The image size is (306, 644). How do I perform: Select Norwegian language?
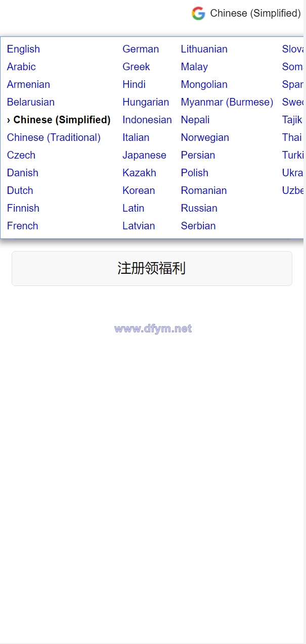[205, 137]
